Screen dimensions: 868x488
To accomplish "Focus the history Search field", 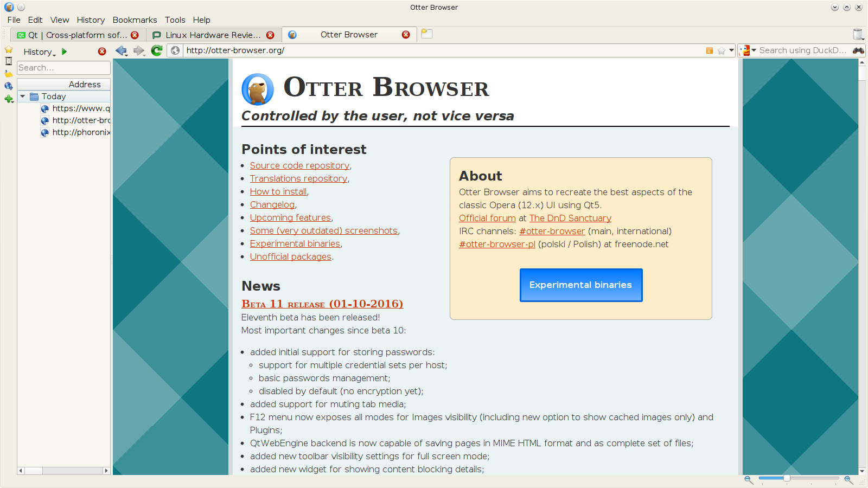I will [64, 68].
